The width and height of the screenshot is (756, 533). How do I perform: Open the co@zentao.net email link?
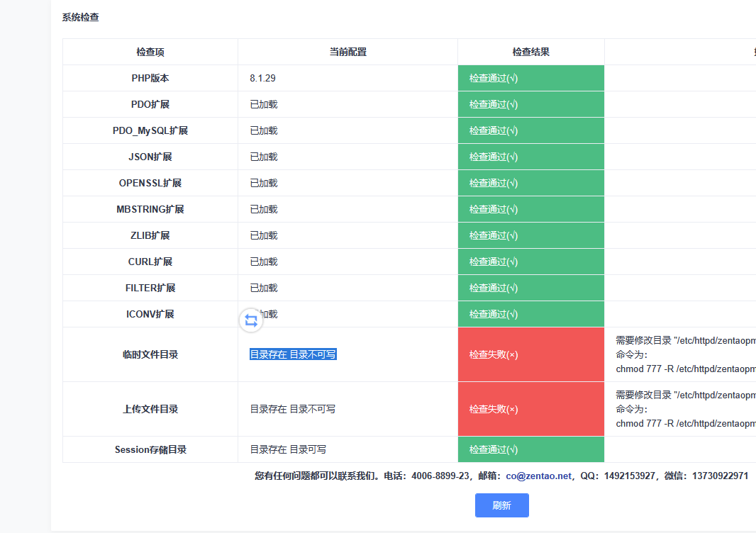[x=538, y=476]
